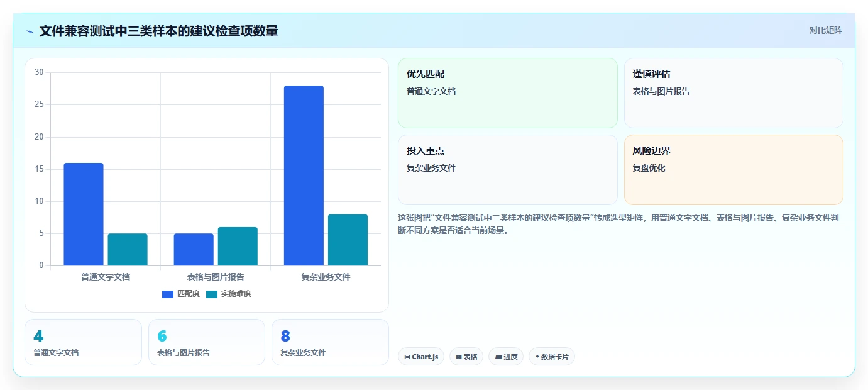Click the lightning icon beside the title

tap(30, 31)
